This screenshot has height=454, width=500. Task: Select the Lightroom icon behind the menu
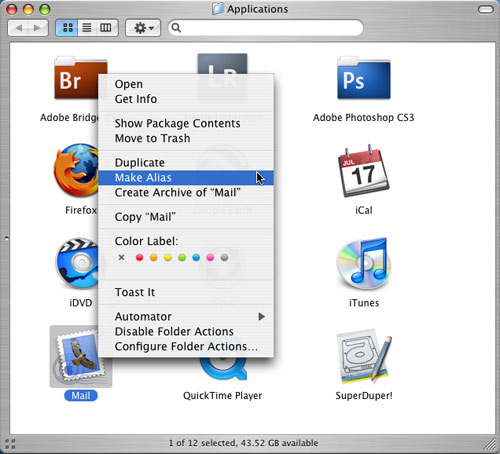[x=222, y=64]
